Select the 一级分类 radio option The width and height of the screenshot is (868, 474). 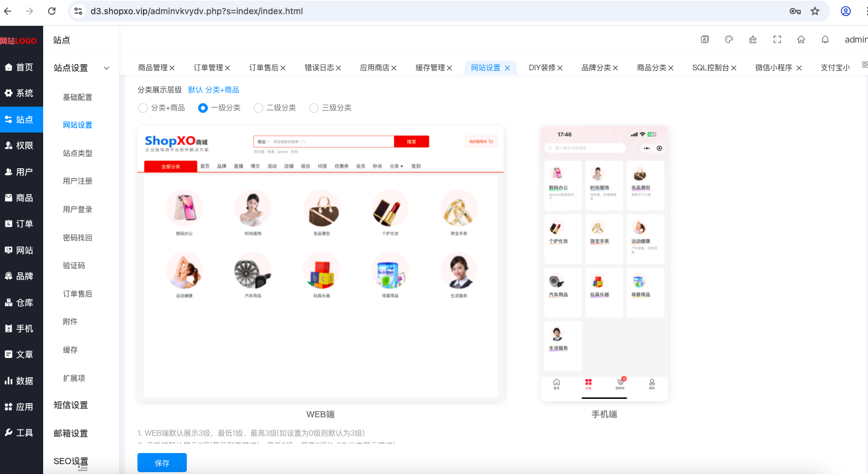point(203,108)
